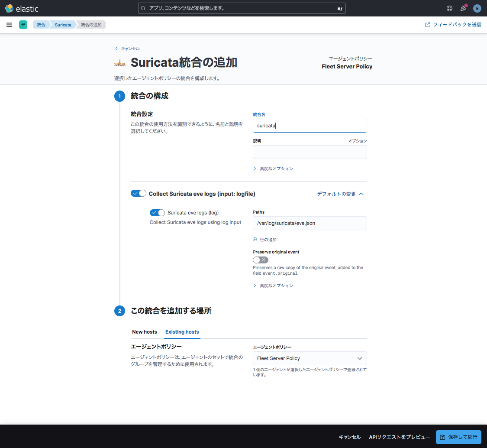The width and height of the screenshot is (487, 448).
Task: Open the Fleet Server Policy dropdown
Action: pyautogui.click(x=310, y=358)
